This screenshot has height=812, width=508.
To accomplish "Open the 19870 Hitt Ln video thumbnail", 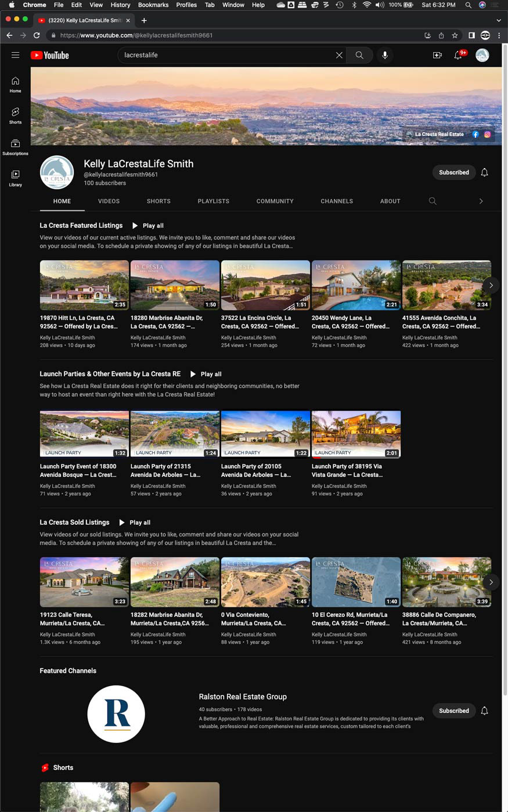I will (x=84, y=285).
